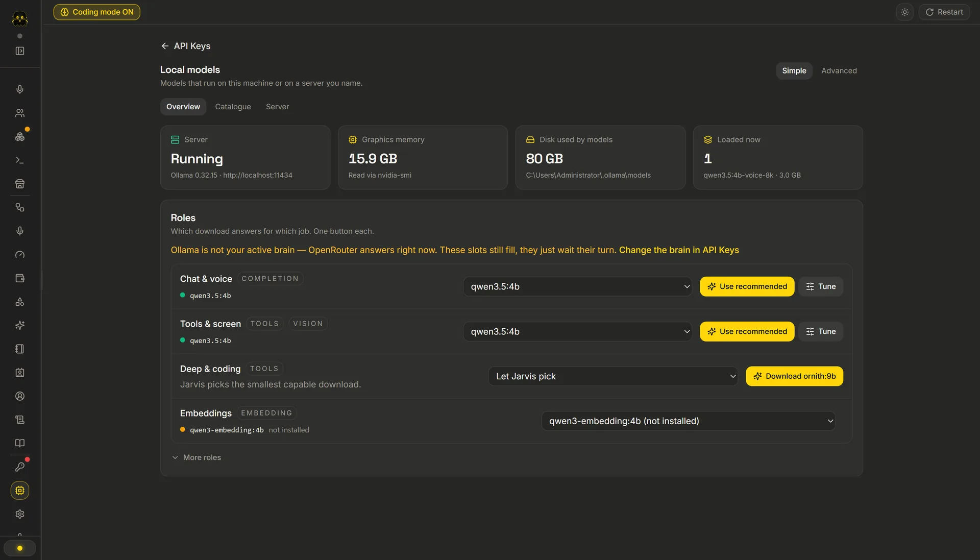The height and width of the screenshot is (560, 980).
Task: Click the Local models heading
Action: [x=190, y=70]
